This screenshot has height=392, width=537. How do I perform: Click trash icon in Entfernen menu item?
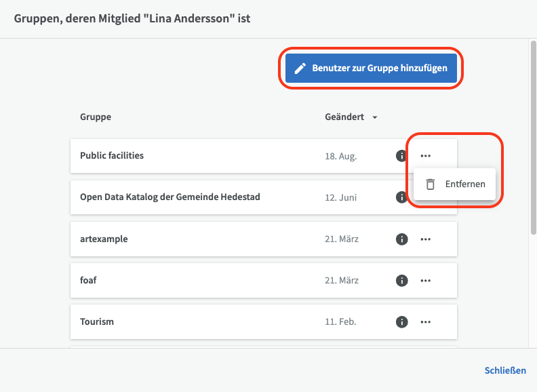(x=430, y=184)
